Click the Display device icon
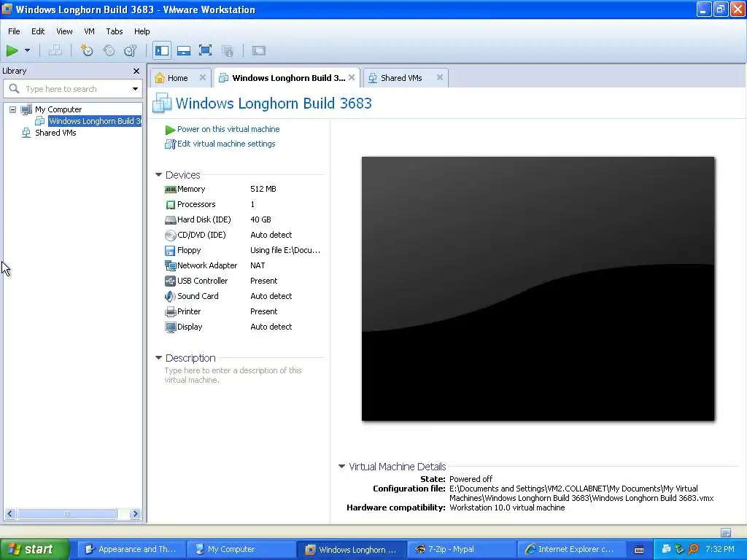This screenshot has height=560, width=747. [x=170, y=327]
